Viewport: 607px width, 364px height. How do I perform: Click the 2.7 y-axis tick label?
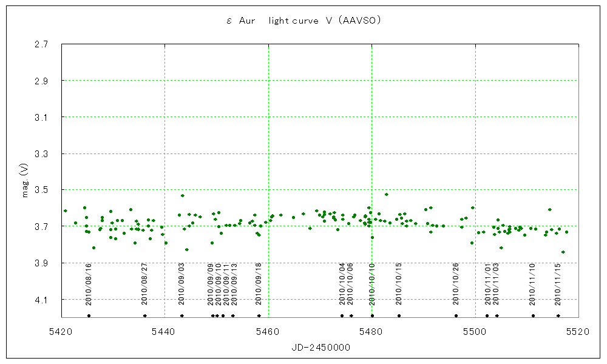(x=42, y=44)
